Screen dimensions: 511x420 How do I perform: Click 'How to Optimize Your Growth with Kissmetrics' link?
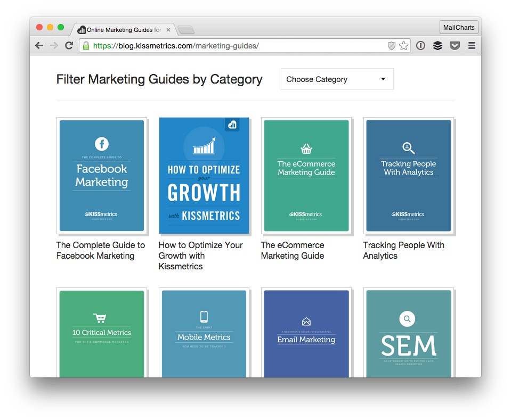pos(200,256)
